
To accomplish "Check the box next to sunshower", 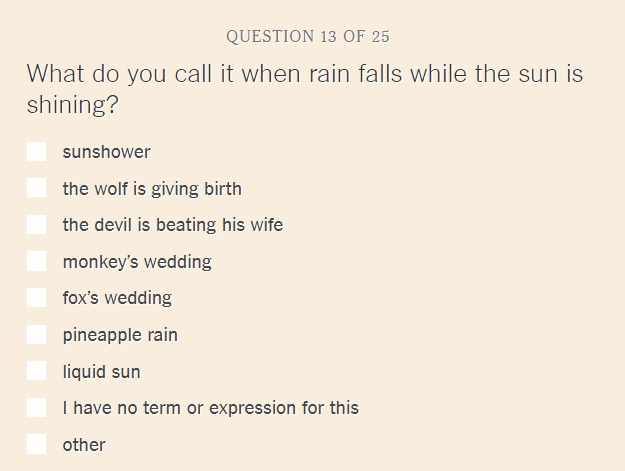I will (x=36, y=151).
